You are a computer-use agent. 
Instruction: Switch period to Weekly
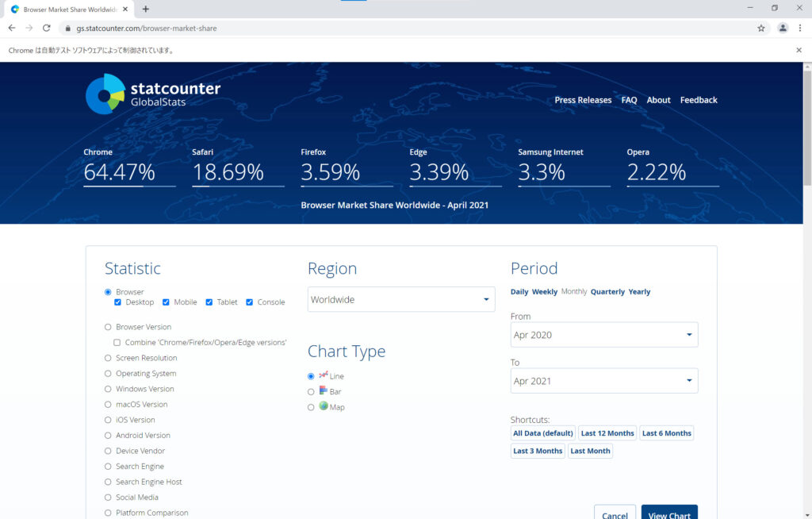point(544,291)
